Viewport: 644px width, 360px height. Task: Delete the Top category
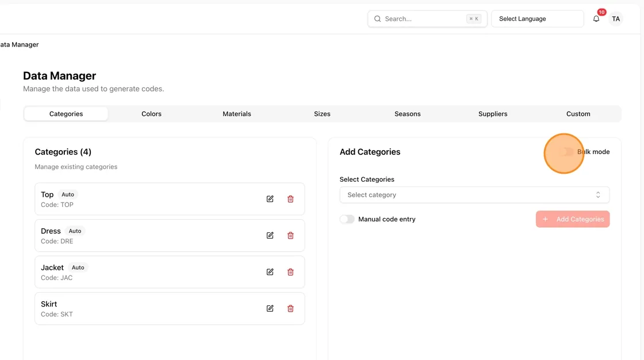pos(290,199)
